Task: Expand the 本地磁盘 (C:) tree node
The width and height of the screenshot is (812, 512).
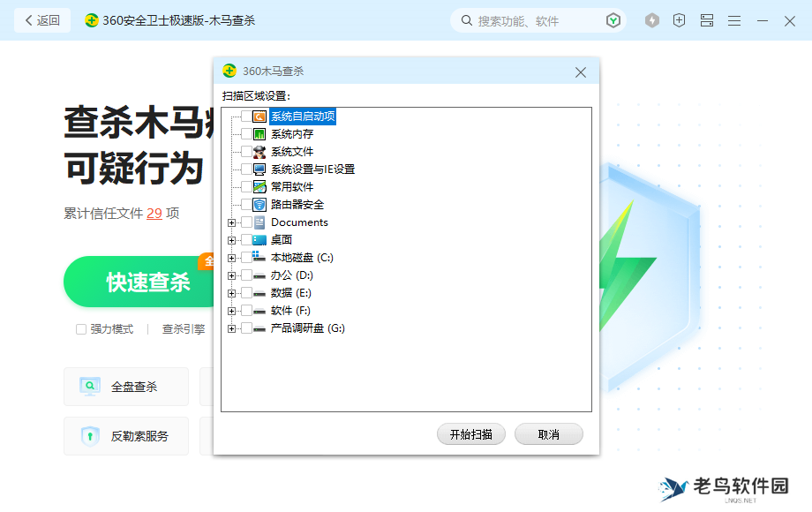Action: click(231, 258)
